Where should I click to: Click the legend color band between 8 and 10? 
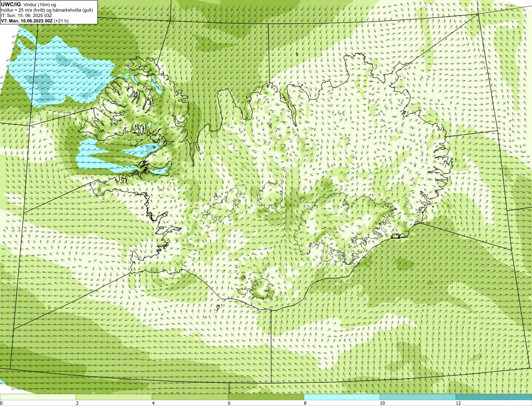(342, 397)
